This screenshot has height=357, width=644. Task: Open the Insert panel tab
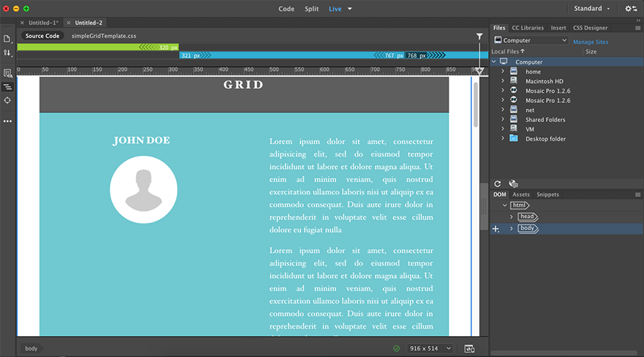point(558,28)
